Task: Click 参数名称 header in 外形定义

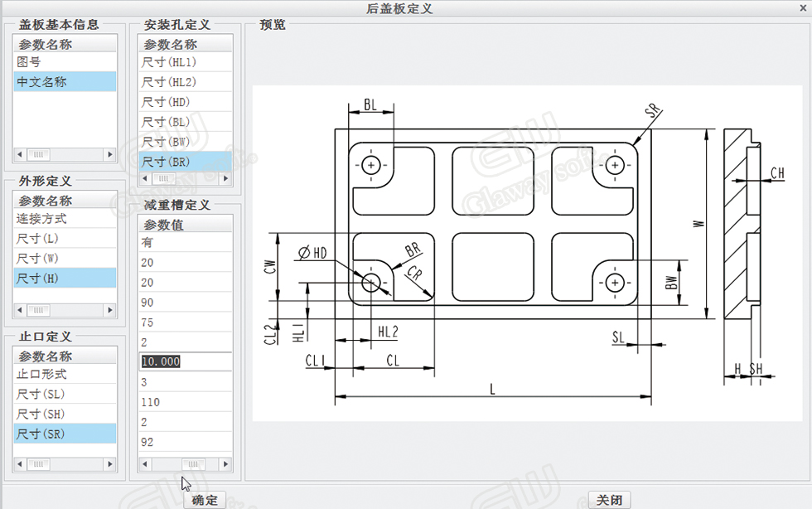Action: (65, 201)
